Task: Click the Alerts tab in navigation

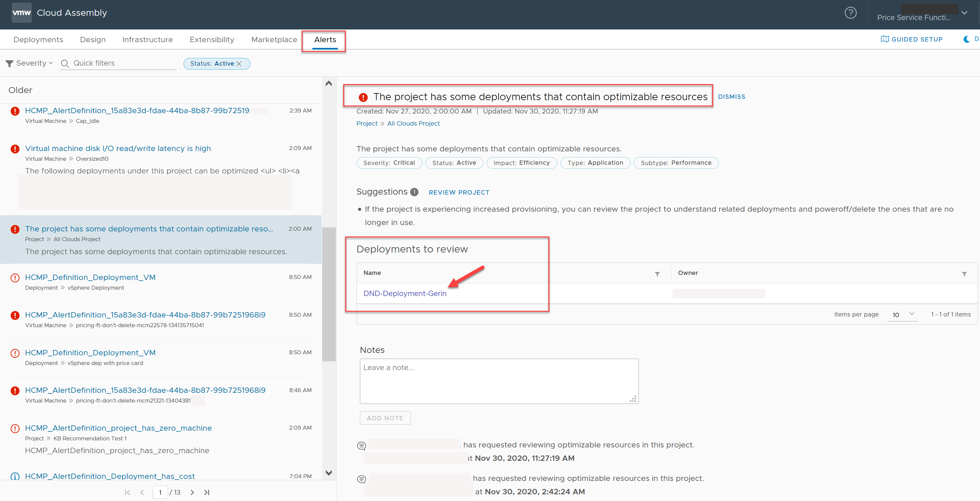Action: (323, 39)
